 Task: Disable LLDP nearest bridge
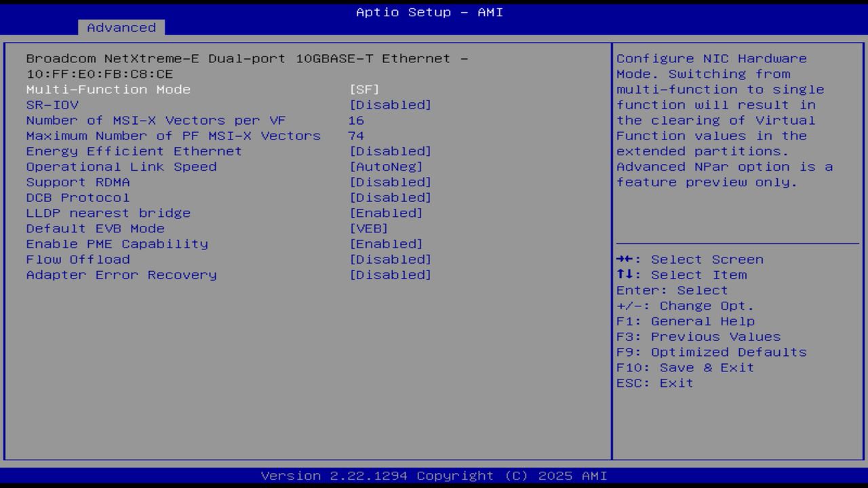(108, 213)
